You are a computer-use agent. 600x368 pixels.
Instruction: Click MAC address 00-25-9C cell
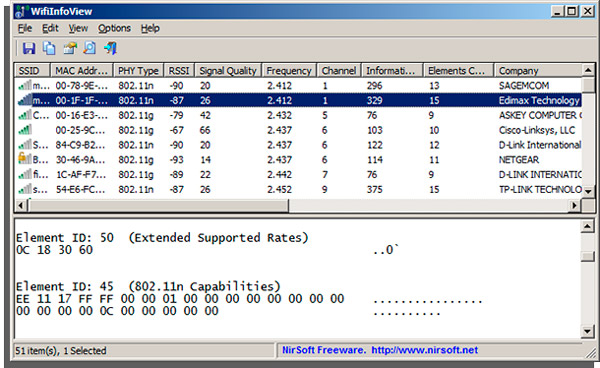click(80, 130)
